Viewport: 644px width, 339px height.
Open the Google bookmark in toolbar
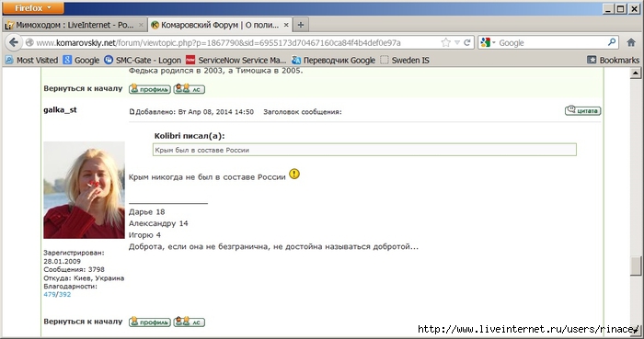(81, 61)
